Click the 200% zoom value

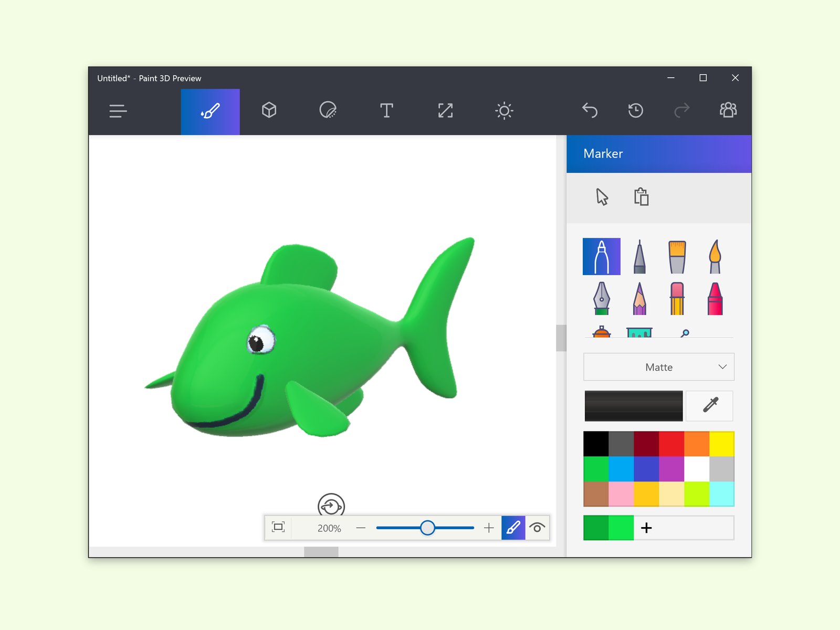[329, 528]
